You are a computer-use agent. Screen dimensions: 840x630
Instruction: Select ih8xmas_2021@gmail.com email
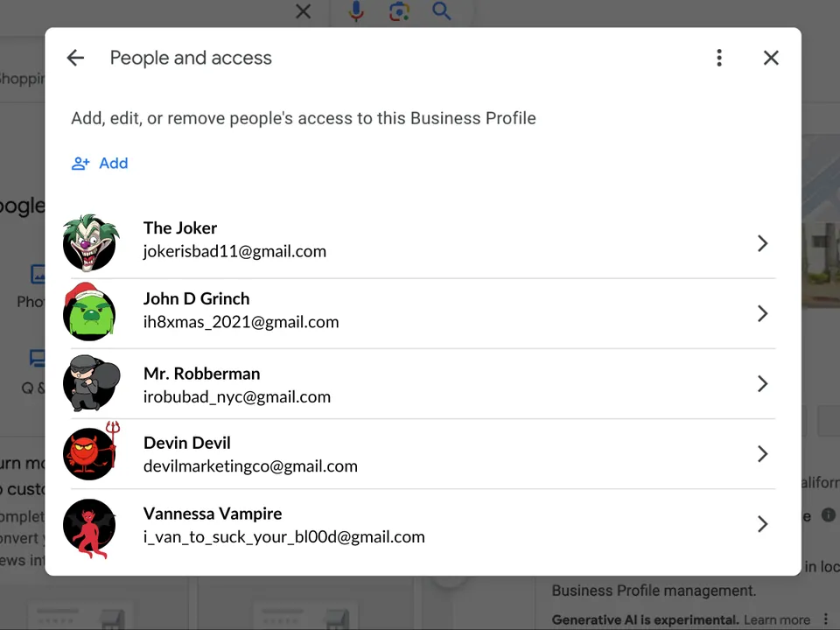click(241, 322)
